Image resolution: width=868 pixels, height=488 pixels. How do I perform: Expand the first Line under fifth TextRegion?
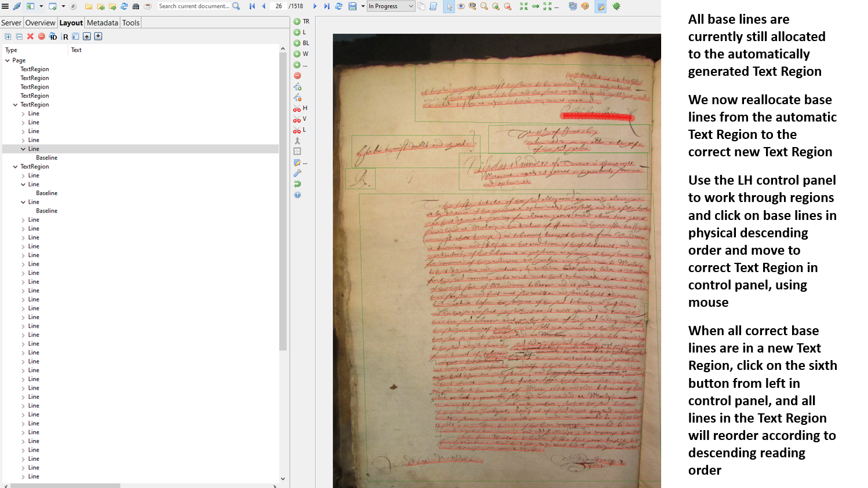[x=23, y=113]
